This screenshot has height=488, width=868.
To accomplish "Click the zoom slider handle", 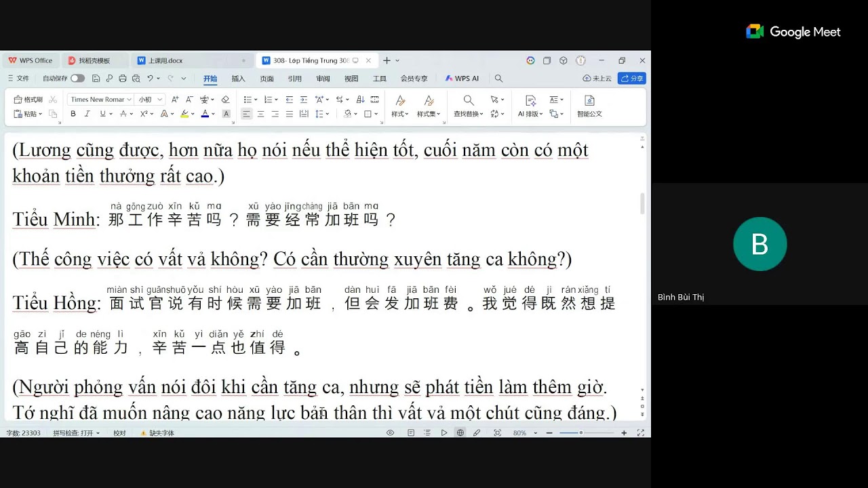I will coord(580,432).
